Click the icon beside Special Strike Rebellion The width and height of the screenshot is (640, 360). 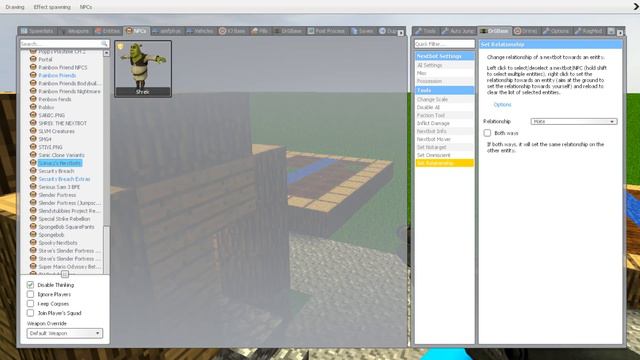[33, 218]
